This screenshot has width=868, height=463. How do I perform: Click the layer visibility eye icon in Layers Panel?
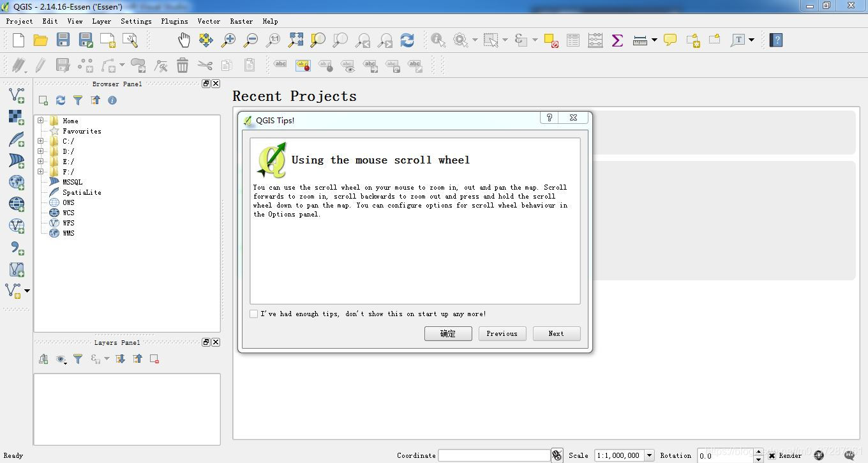click(61, 360)
